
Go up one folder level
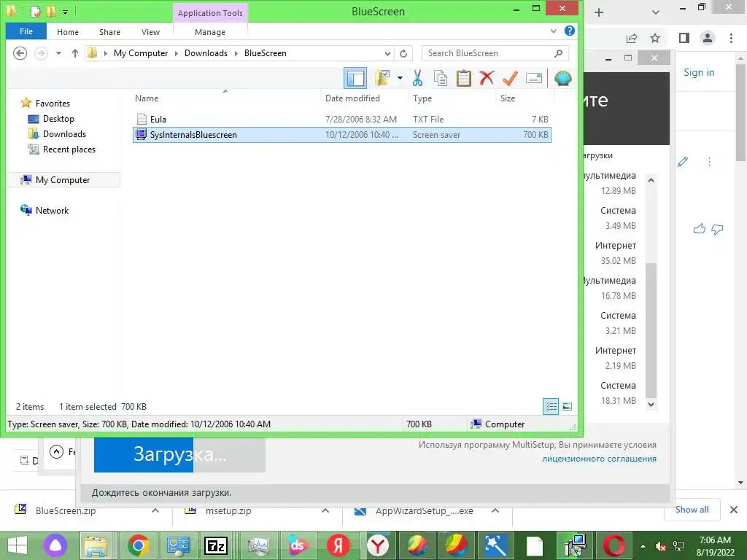click(75, 53)
